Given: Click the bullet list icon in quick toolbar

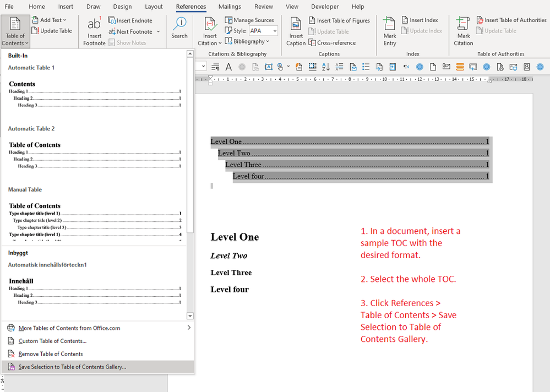Looking at the screenshot, I should click(x=366, y=67).
